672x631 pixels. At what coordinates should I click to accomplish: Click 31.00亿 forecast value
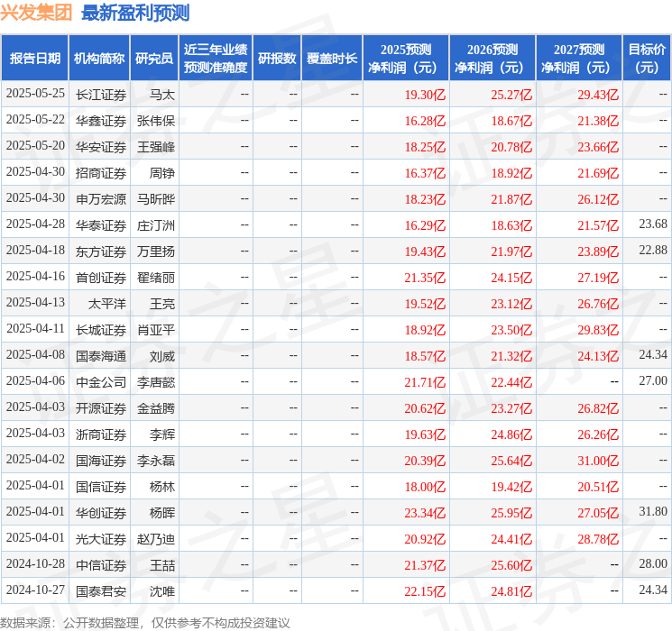pos(598,461)
